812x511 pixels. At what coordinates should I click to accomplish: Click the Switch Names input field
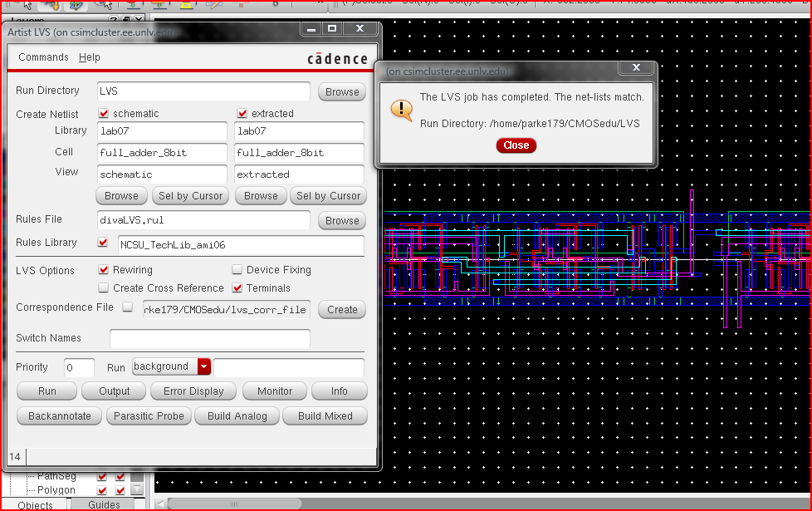(x=209, y=339)
